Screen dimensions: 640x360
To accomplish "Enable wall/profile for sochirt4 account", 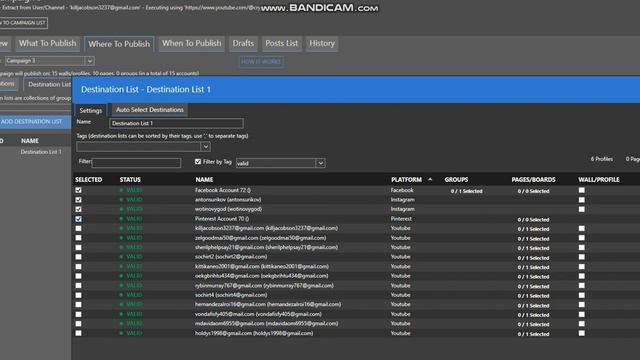I will click(x=582, y=295).
